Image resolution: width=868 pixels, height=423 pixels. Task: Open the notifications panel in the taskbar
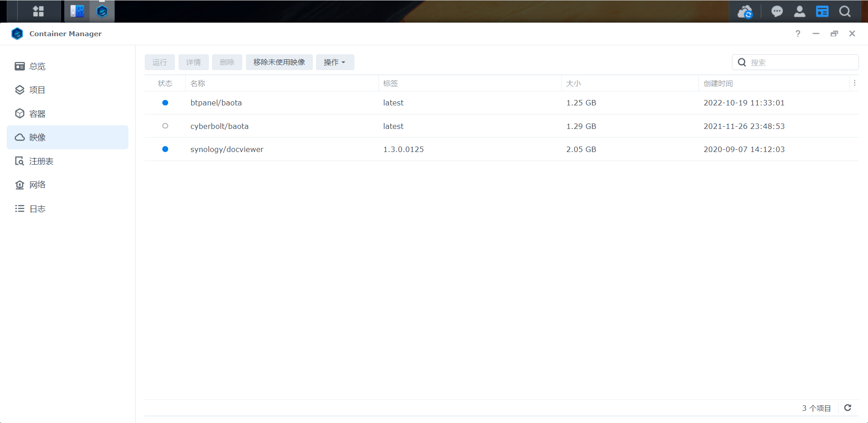pos(777,11)
